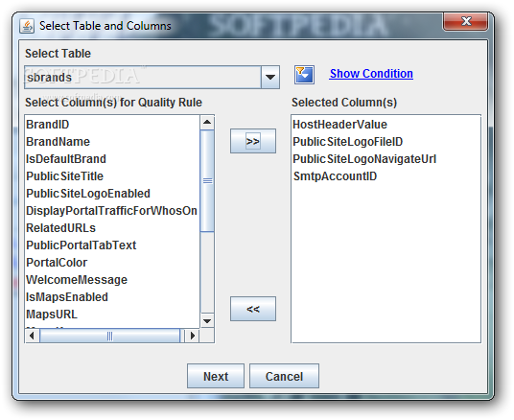514x420 pixels.
Task: Select BrandName column
Action: coord(112,142)
